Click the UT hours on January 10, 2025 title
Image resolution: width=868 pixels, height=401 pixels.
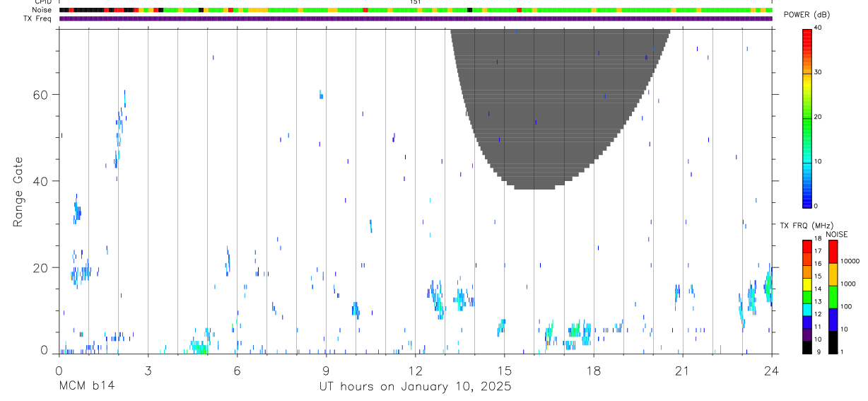point(415,386)
